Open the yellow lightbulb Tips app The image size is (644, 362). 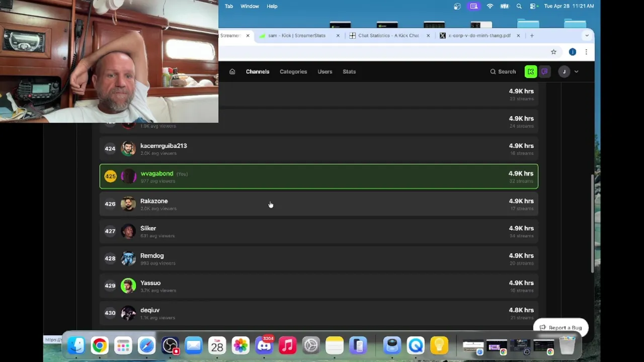click(x=439, y=345)
